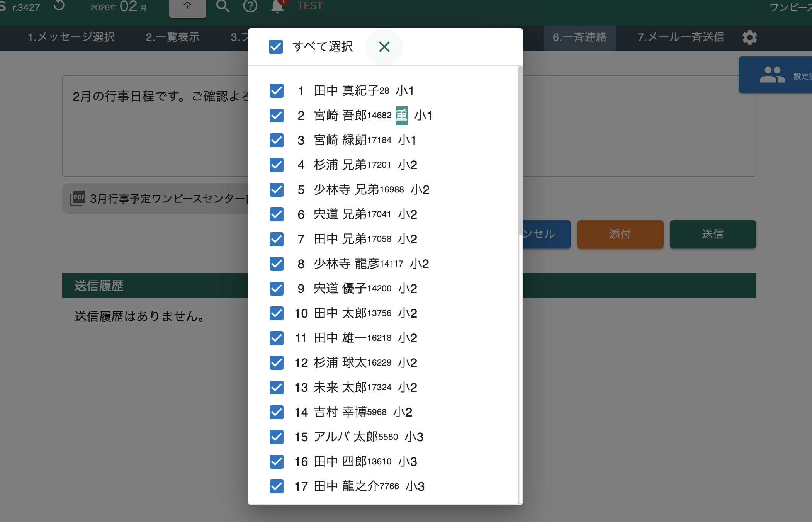Click the people group icon button

[x=772, y=75]
